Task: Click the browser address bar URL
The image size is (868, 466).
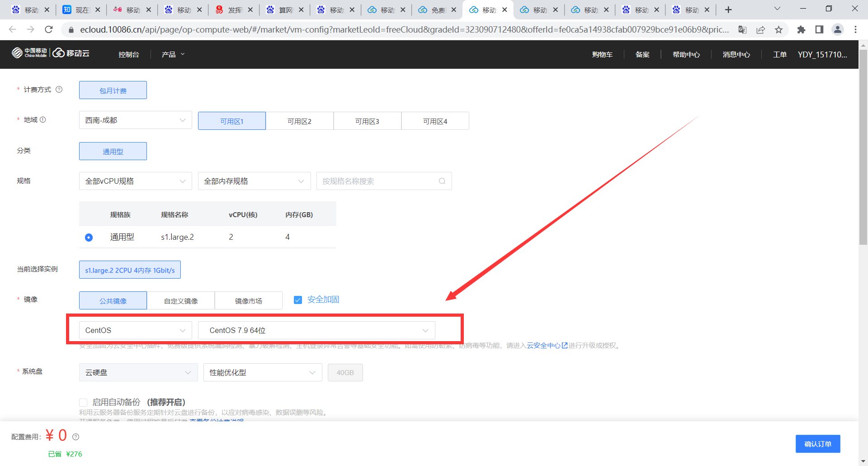Action: (x=404, y=29)
